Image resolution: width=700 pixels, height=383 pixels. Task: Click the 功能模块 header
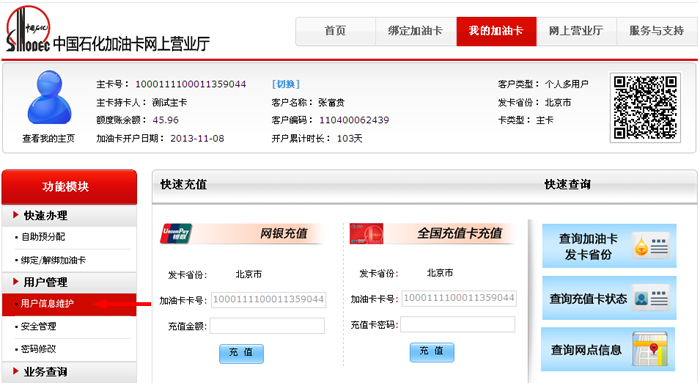tap(69, 187)
